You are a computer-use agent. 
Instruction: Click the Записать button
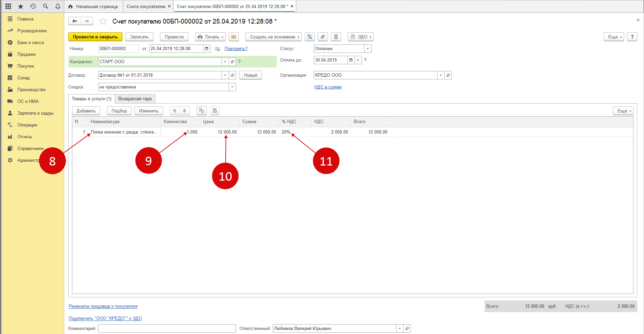tap(139, 37)
